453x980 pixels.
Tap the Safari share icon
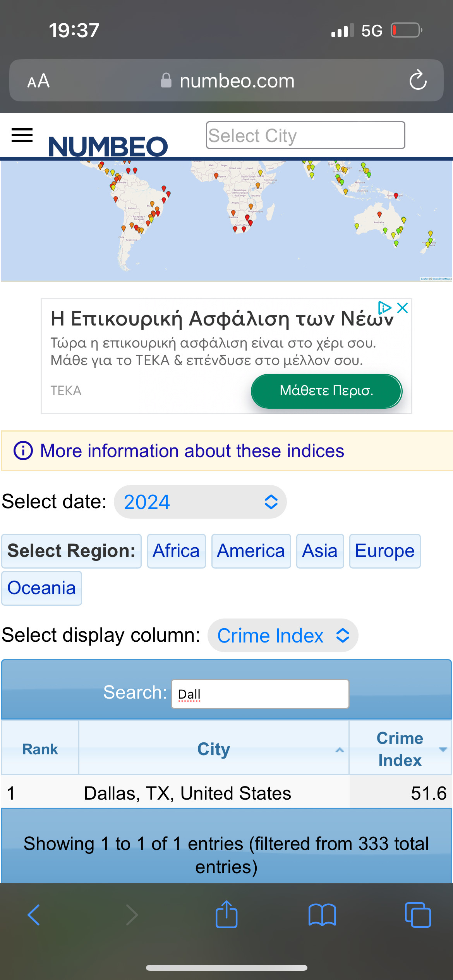click(x=226, y=914)
